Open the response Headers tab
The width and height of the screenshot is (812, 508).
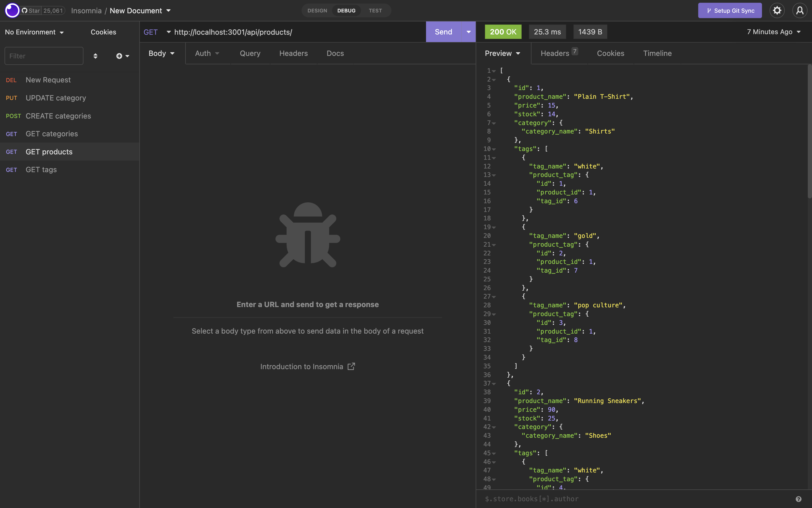pos(559,53)
